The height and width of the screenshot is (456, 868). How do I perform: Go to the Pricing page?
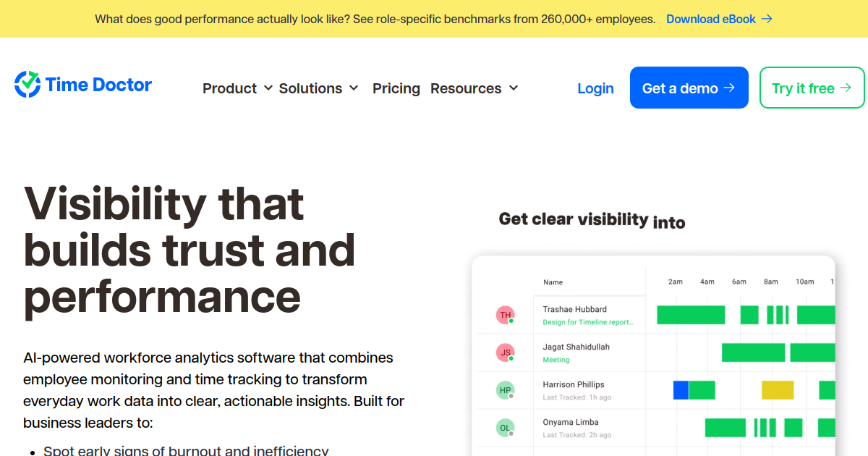[x=396, y=88]
